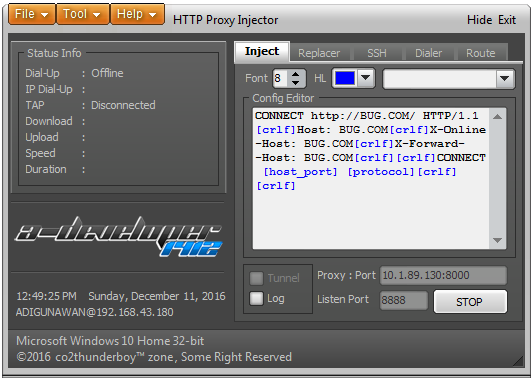Click the Config Editor scroll down arrow

tap(497, 240)
